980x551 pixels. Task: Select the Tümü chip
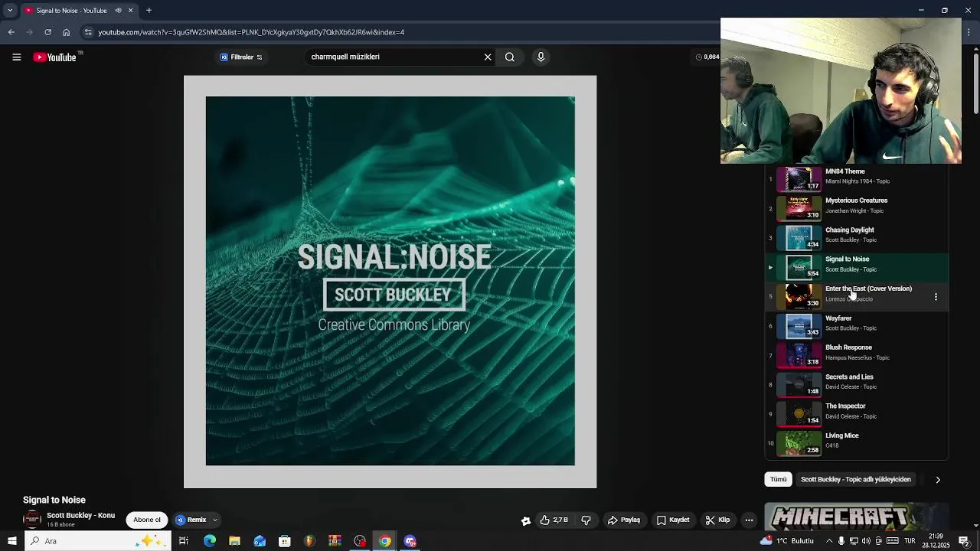778,480
